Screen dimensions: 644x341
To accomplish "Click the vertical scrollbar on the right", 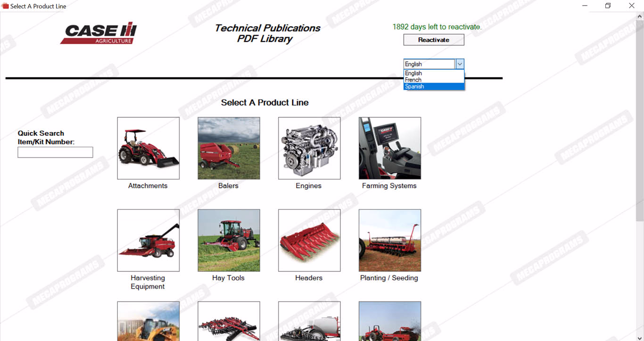I will [x=639, y=141].
